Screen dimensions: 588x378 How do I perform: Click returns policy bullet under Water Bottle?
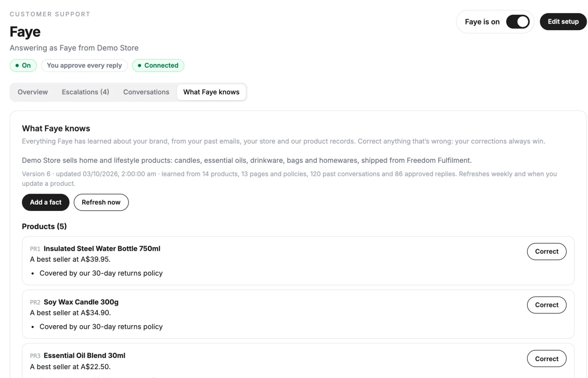pyautogui.click(x=101, y=273)
